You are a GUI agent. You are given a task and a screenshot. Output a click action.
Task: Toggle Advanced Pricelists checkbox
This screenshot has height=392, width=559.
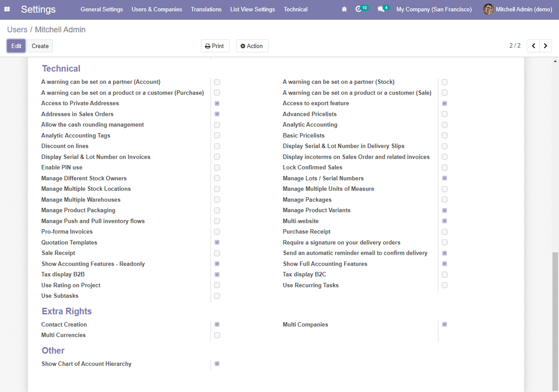[444, 114]
